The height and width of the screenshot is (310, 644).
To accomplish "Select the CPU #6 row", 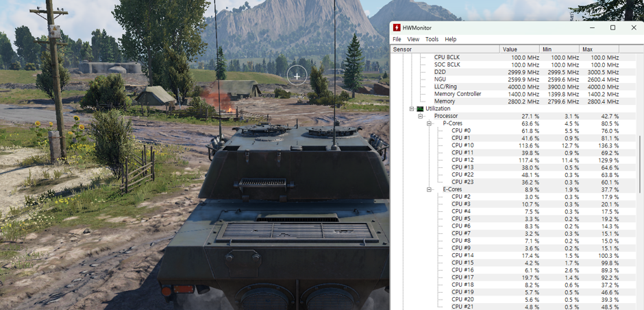I will point(513,226).
